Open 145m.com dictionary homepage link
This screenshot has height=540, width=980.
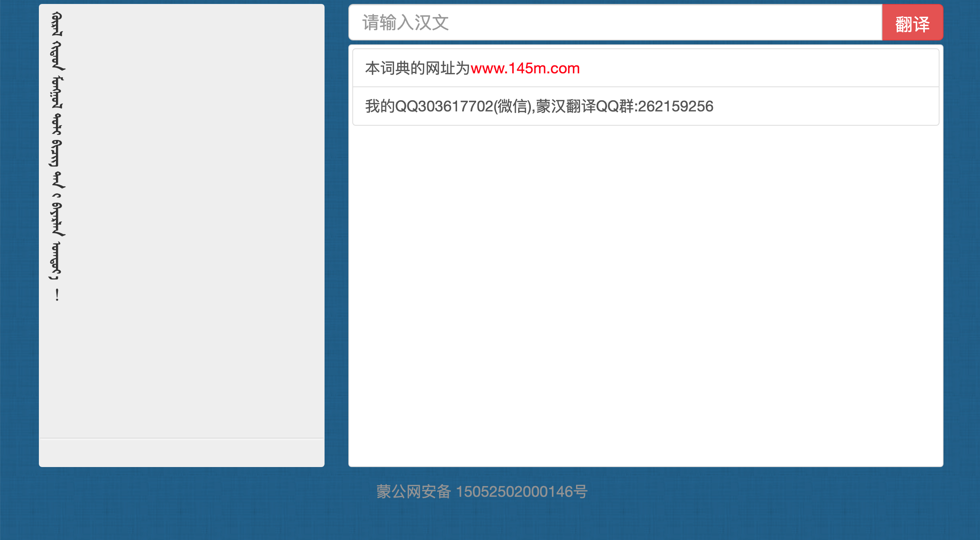pos(525,68)
